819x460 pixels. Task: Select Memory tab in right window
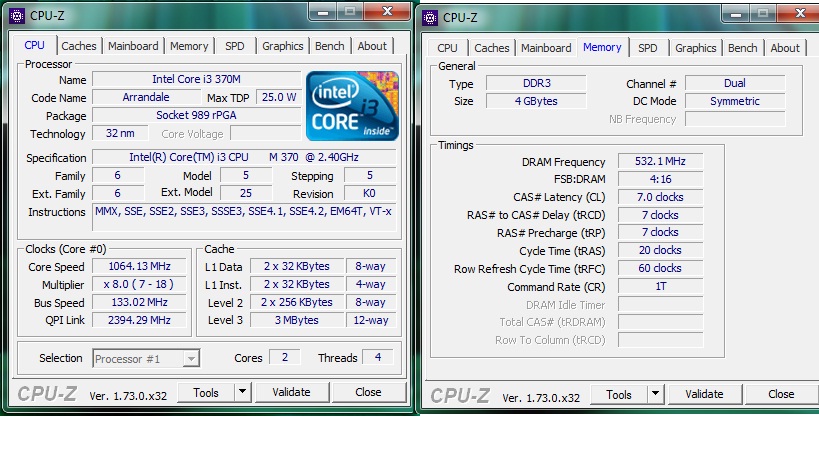(602, 47)
